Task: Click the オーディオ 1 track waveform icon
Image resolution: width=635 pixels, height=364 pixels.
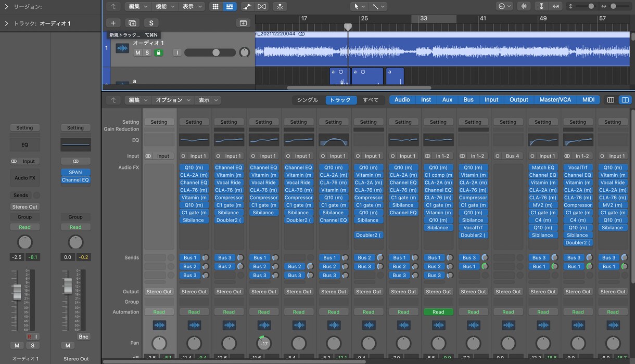Action: (122, 48)
